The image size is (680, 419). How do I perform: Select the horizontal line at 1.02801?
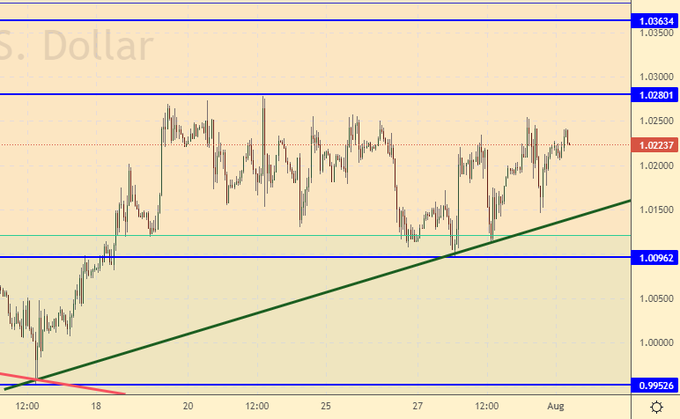point(400,94)
